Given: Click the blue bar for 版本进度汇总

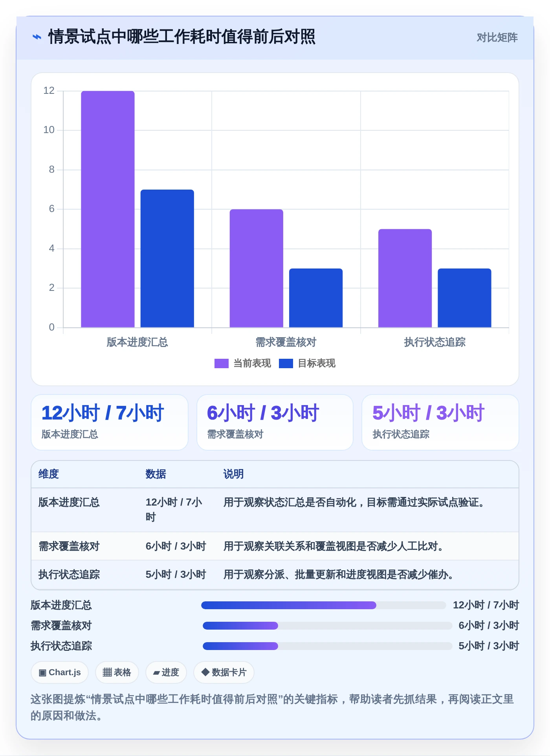Looking at the screenshot, I should tap(167, 259).
